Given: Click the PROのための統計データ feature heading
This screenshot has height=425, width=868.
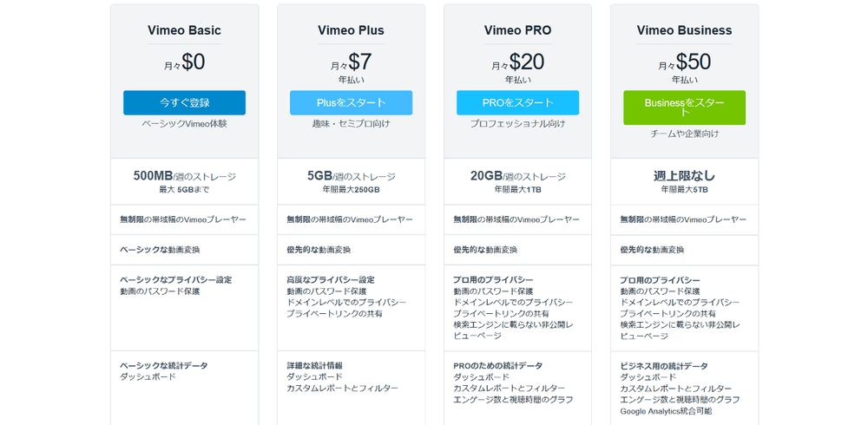Looking at the screenshot, I should (x=497, y=365).
